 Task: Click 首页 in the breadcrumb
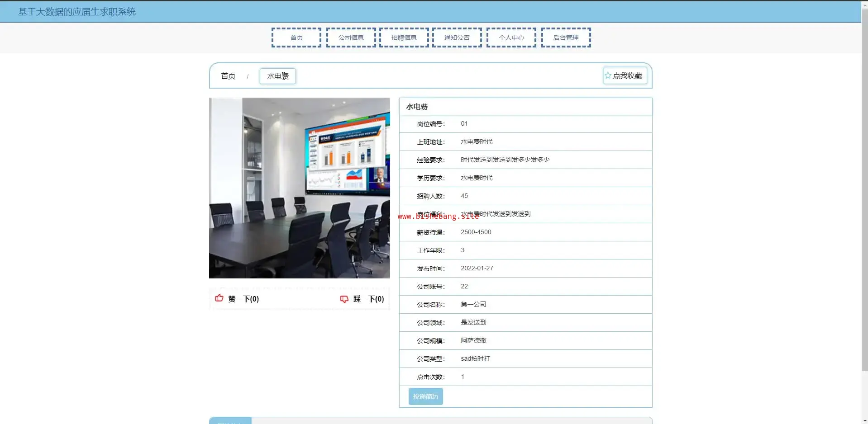(x=228, y=76)
